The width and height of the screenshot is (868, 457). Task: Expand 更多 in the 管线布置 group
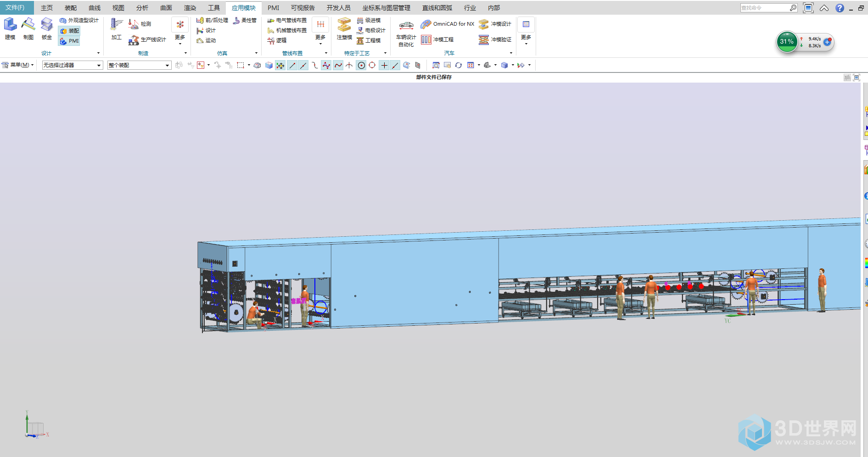coord(320,31)
